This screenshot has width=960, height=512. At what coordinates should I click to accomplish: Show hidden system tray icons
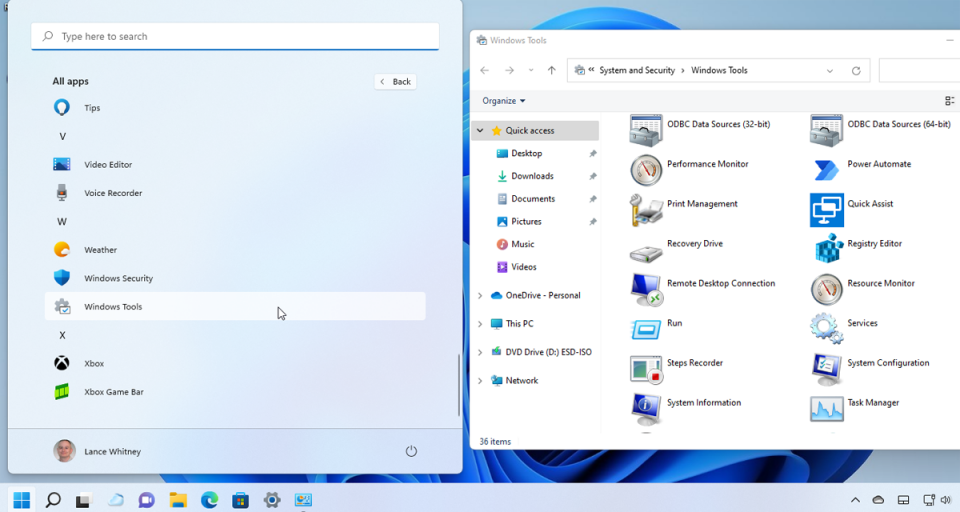coord(855,500)
